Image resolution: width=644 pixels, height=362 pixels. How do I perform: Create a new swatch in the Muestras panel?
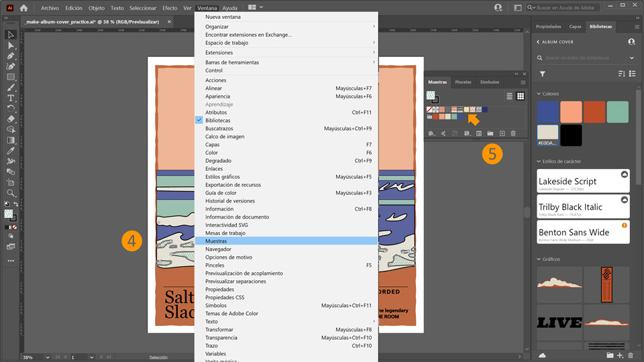click(502, 133)
